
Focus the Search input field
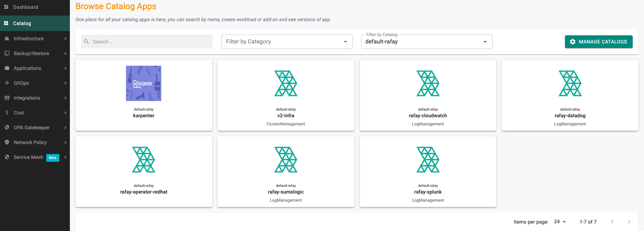coord(147,42)
